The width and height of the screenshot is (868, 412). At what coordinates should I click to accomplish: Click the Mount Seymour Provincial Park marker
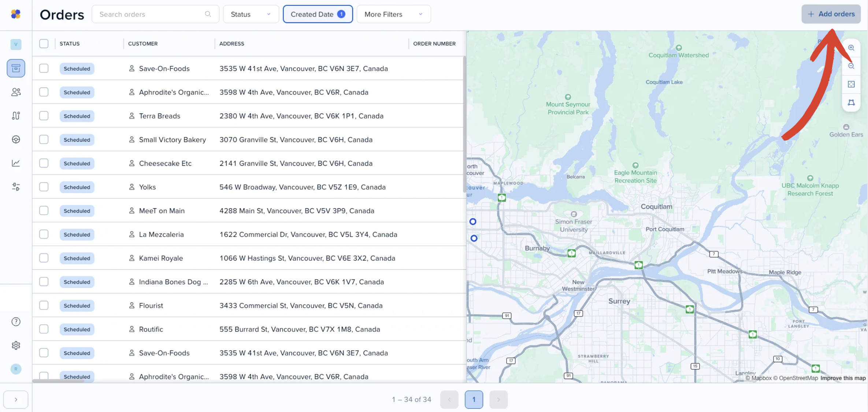568,97
